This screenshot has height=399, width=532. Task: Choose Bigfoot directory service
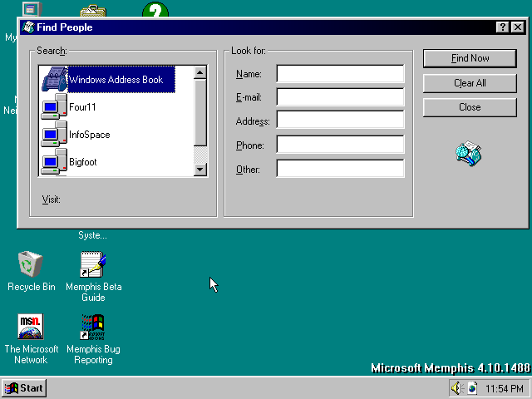tap(83, 162)
